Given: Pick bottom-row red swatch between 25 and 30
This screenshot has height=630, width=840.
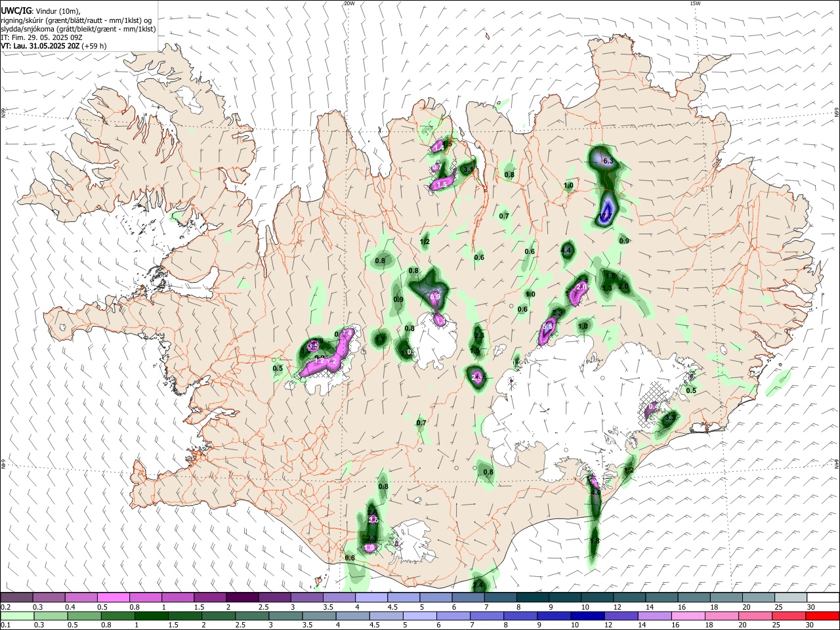Looking at the screenshot, I should point(789,616).
